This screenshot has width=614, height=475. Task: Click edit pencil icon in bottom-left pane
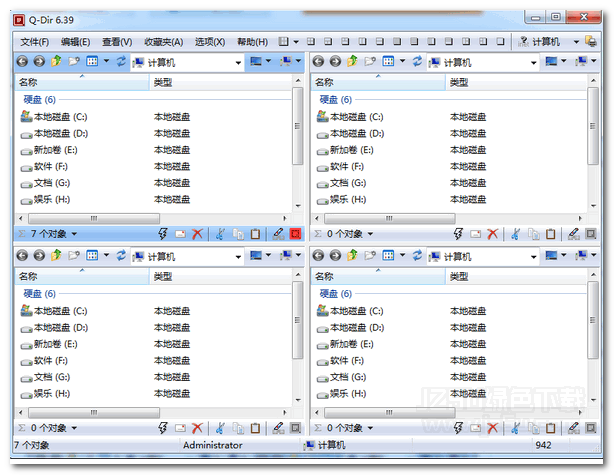click(x=278, y=428)
